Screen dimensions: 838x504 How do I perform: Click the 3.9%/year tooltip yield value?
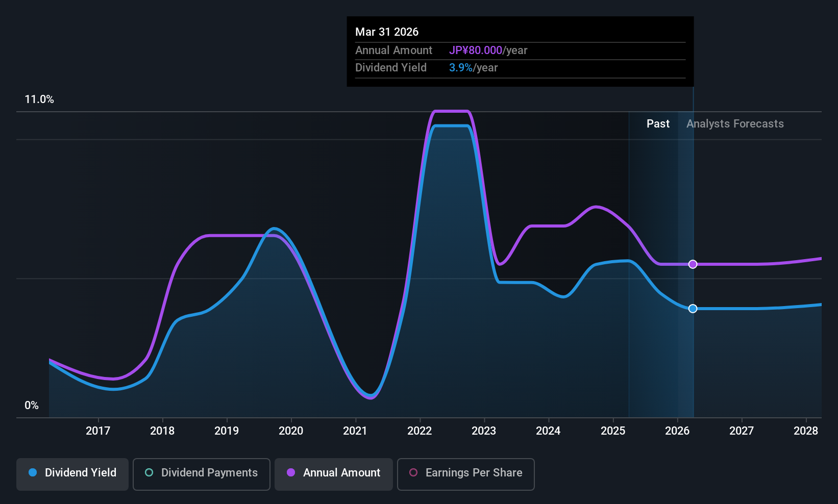(x=473, y=68)
